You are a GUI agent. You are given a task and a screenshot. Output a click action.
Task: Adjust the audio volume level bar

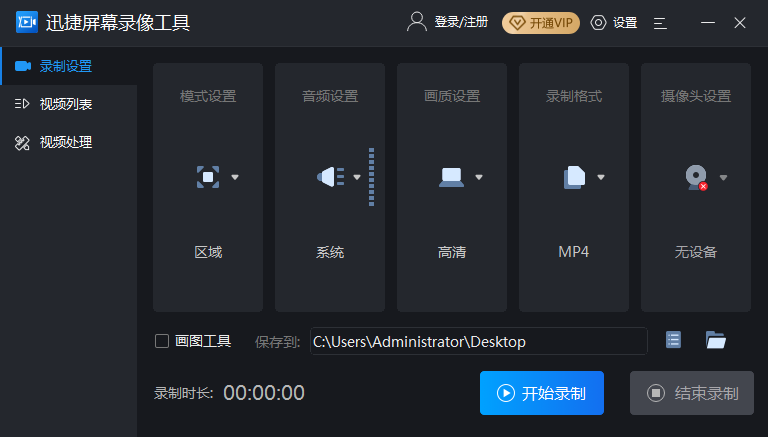click(x=371, y=177)
